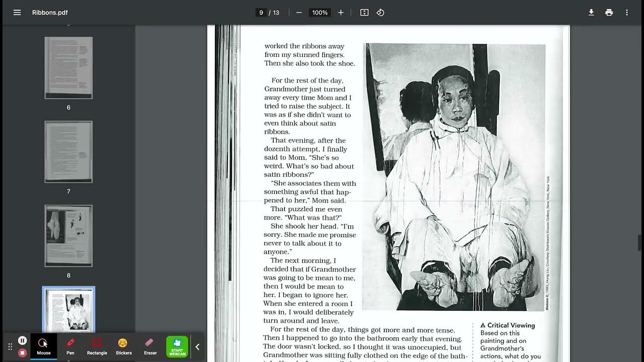
Task: Stop the screen recording
Action: (22, 353)
